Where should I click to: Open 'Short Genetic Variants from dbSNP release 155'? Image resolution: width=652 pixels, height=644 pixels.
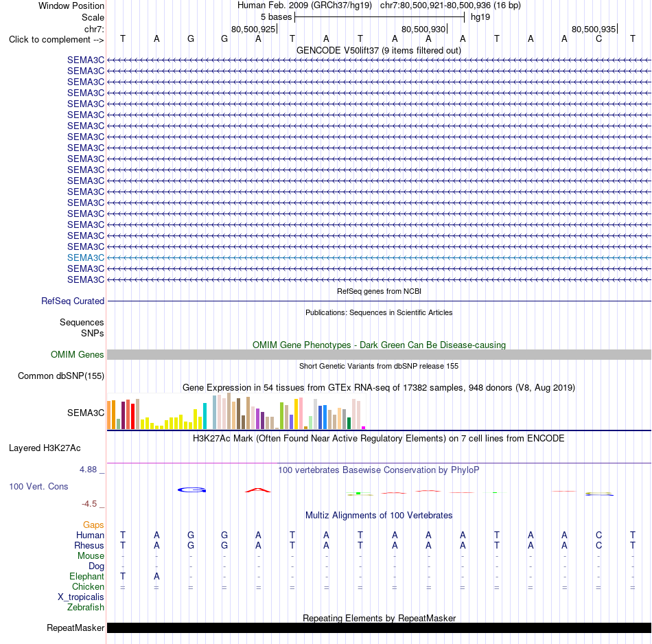(379, 366)
